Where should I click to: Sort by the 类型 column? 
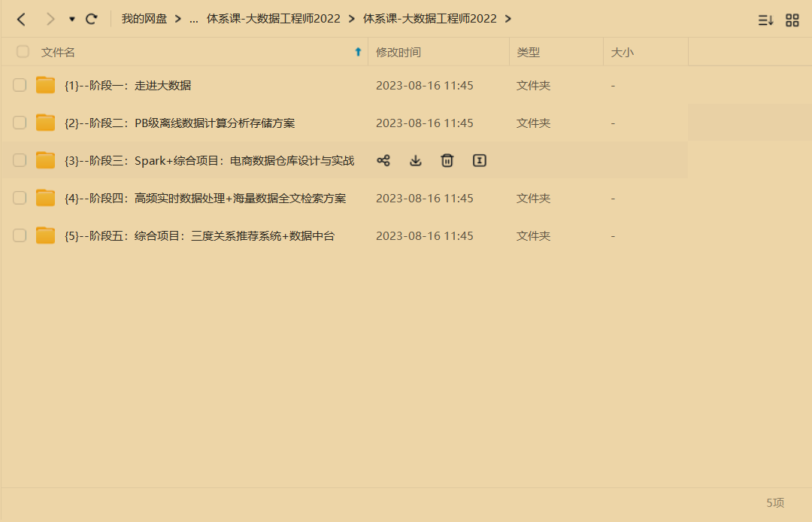(x=529, y=53)
